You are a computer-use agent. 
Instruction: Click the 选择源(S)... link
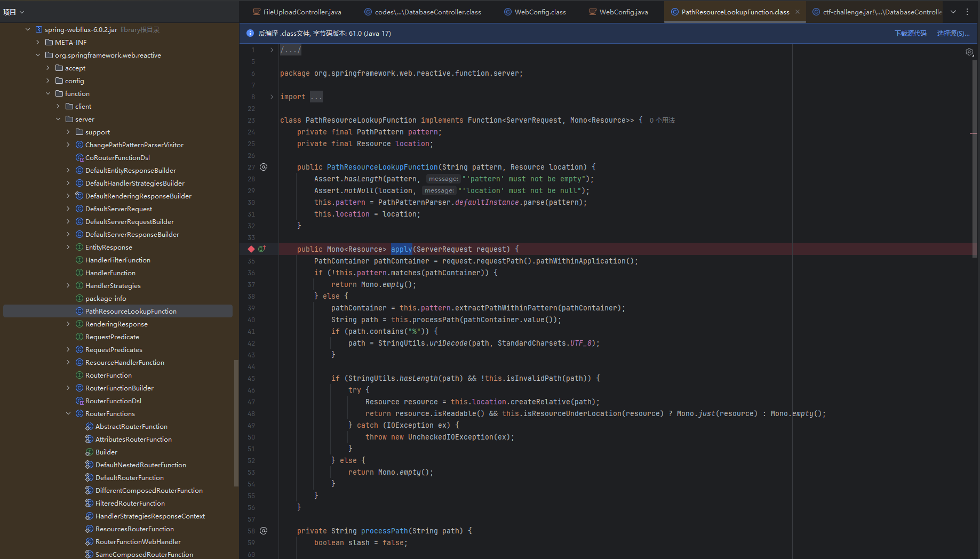pyautogui.click(x=953, y=33)
